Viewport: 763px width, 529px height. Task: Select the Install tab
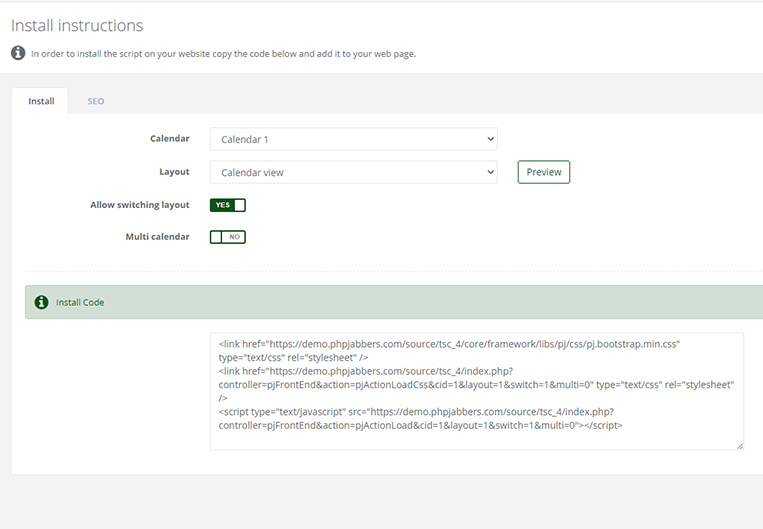(41, 101)
